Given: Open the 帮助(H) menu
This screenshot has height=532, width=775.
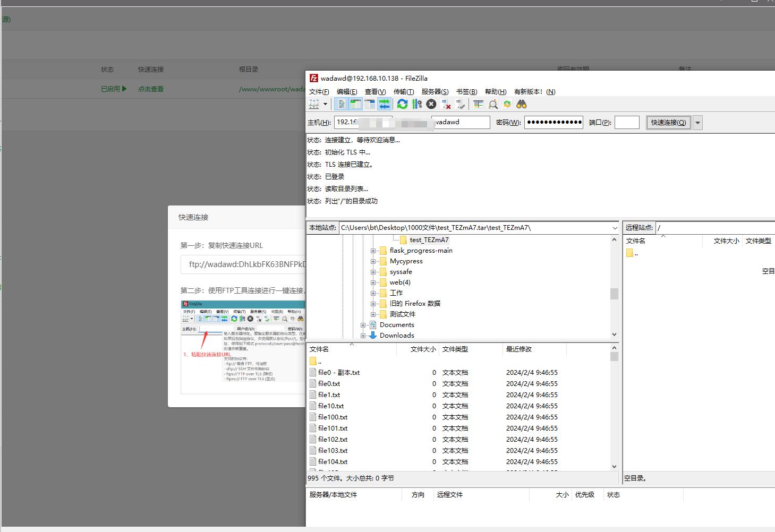Looking at the screenshot, I should (495, 91).
